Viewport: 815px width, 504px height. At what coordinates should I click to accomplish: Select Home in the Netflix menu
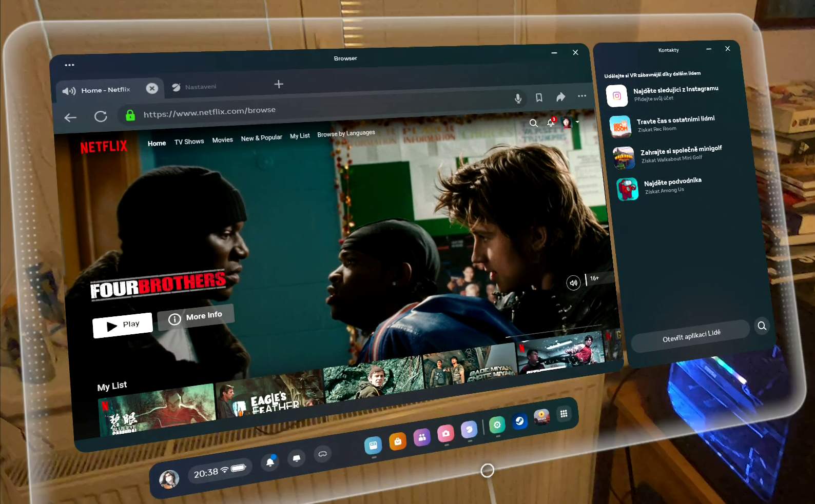click(157, 143)
